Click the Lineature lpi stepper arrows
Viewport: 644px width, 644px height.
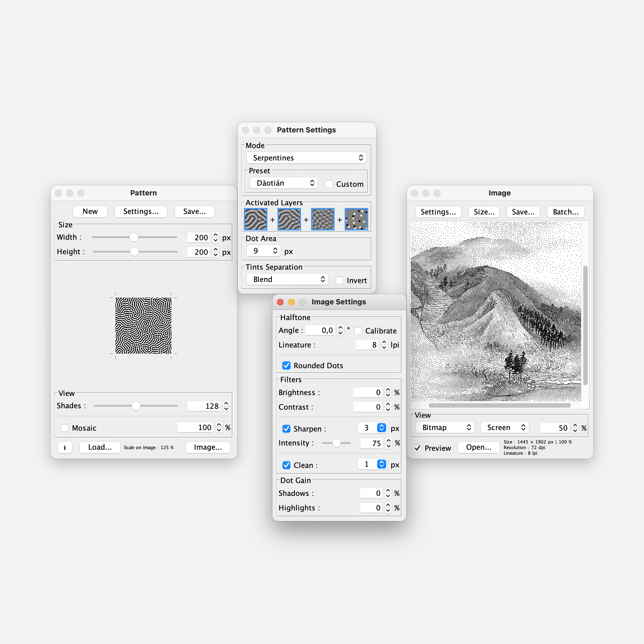(x=384, y=345)
